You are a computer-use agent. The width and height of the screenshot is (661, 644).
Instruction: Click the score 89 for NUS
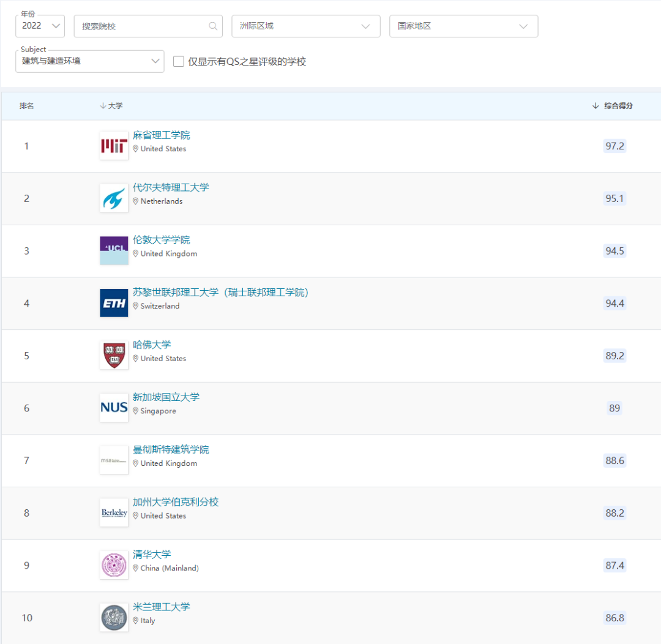pyautogui.click(x=614, y=408)
